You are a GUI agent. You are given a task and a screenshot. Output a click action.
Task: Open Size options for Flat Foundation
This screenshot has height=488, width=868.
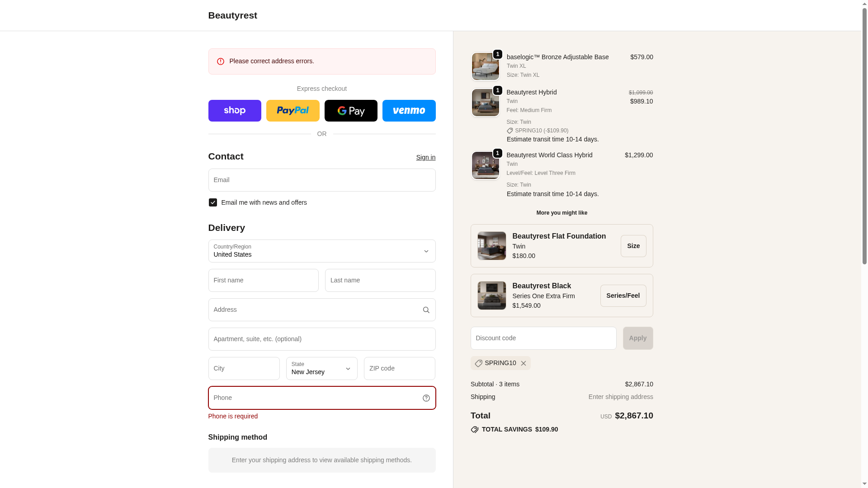(x=633, y=246)
